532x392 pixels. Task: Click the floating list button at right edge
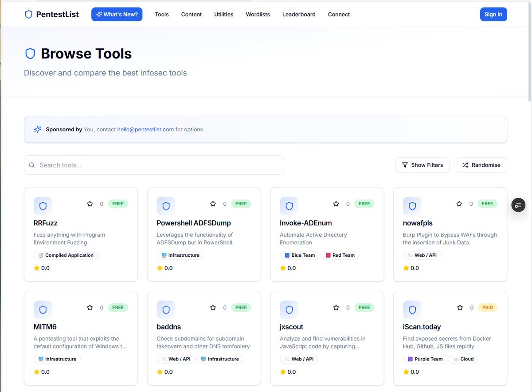click(518, 205)
